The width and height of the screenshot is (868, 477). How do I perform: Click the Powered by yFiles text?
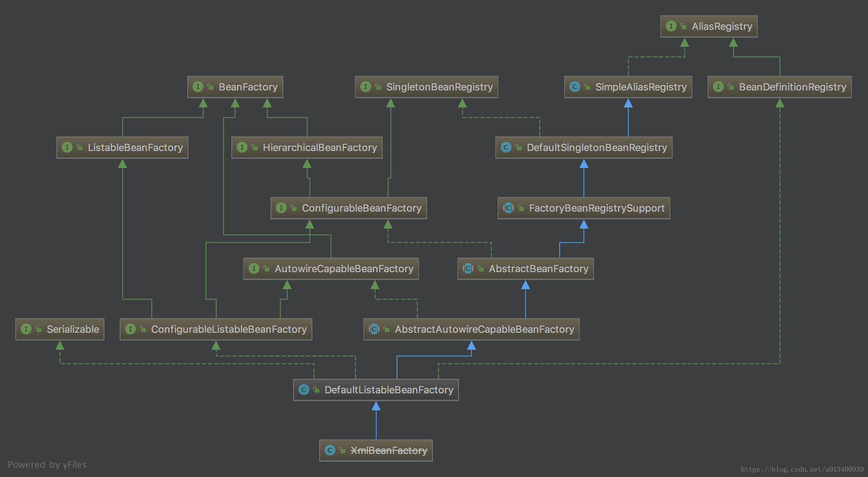click(x=47, y=465)
